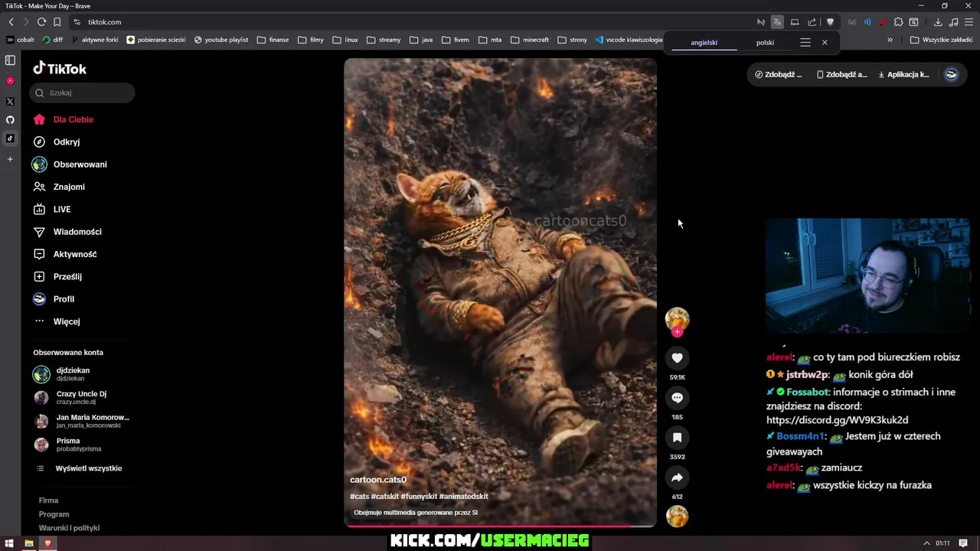The height and width of the screenshot is (551, 980).
Task: Open the TikTok logo home link
Action: pyautogui.click(x=60, y=68)
